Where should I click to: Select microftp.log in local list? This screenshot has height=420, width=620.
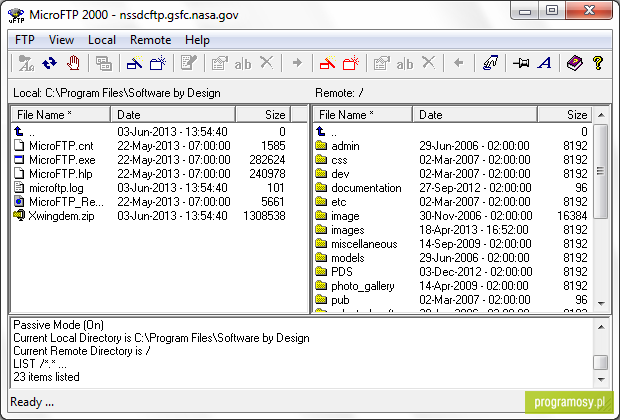pos(49,188)
